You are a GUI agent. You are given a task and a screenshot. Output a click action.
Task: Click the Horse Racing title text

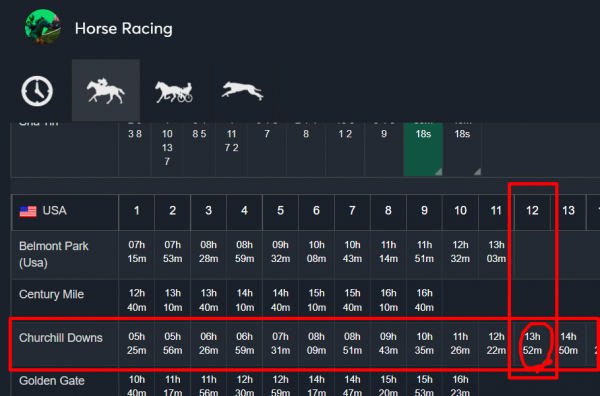[x=124, y=29]
